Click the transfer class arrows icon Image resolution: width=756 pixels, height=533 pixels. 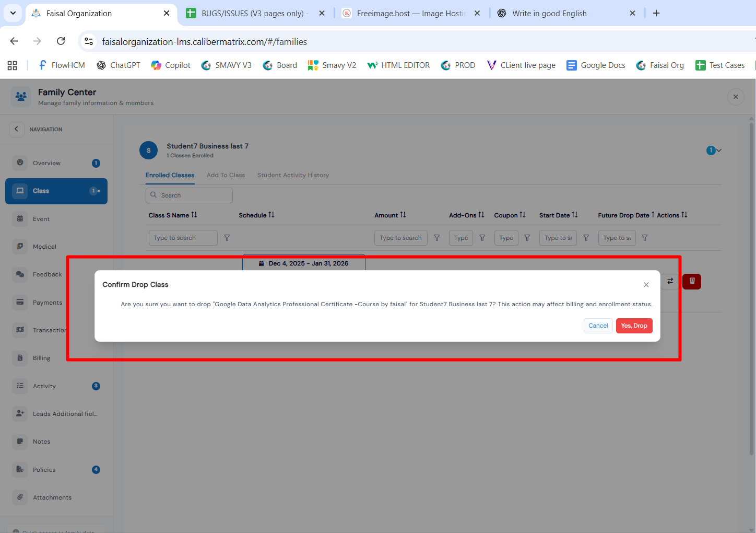(x=670, y=281)
